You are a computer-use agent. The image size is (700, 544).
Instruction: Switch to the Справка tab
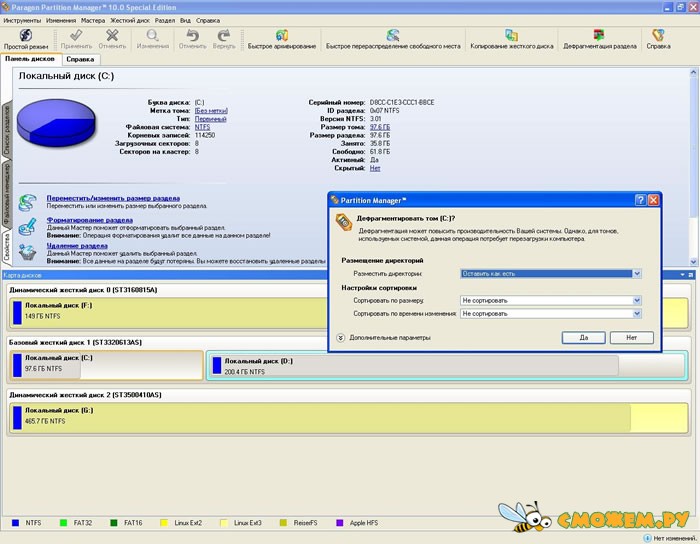click(x=80, y=59)
